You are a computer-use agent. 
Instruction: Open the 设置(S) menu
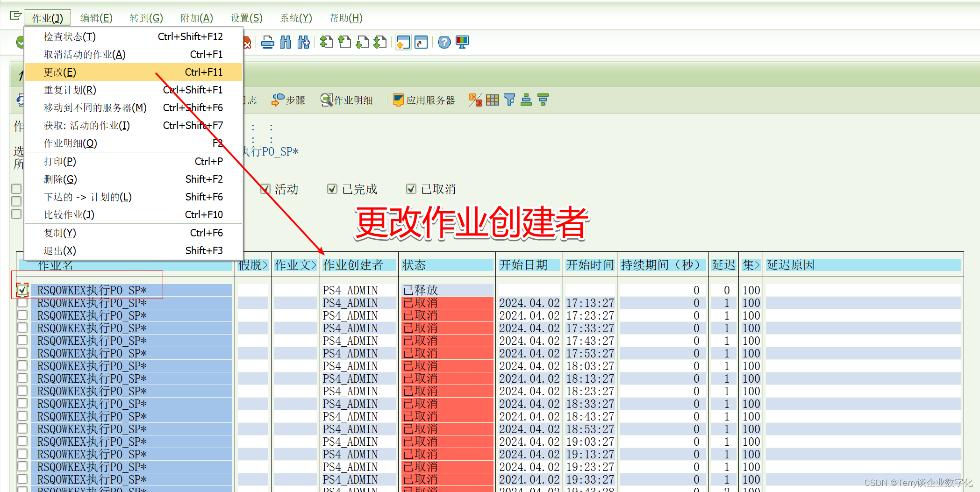click(246, 18)
